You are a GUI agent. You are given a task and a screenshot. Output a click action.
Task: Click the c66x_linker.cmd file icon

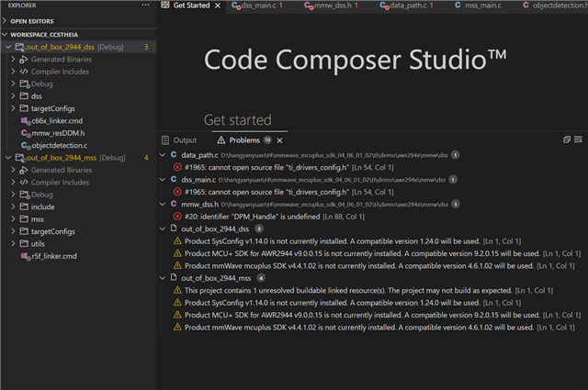(x=26, y=121)
